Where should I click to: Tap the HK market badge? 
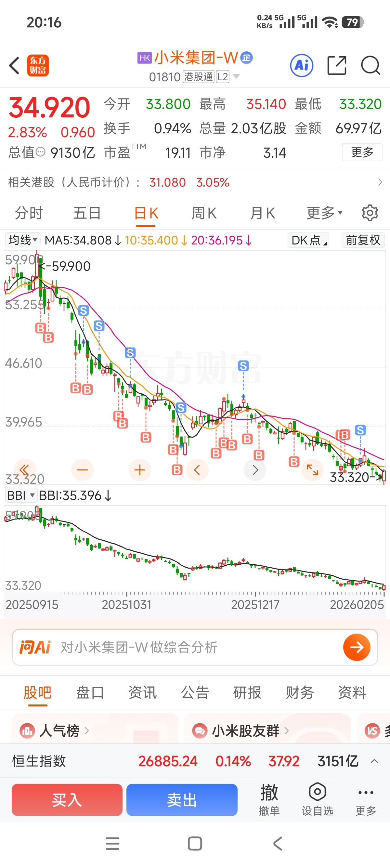click(145, 58)
